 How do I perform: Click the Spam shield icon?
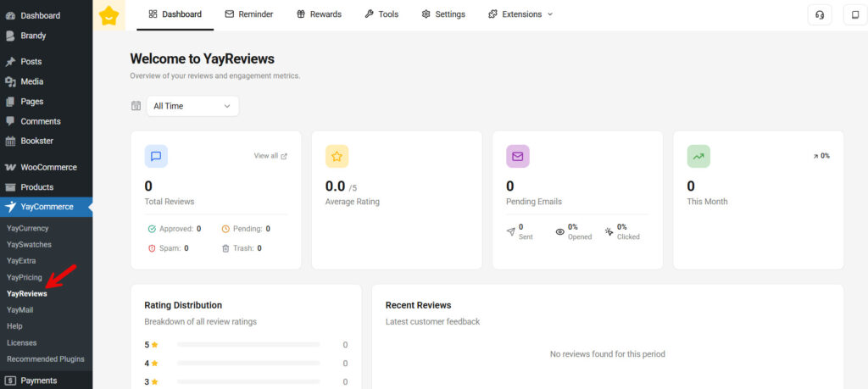(152, 248)
